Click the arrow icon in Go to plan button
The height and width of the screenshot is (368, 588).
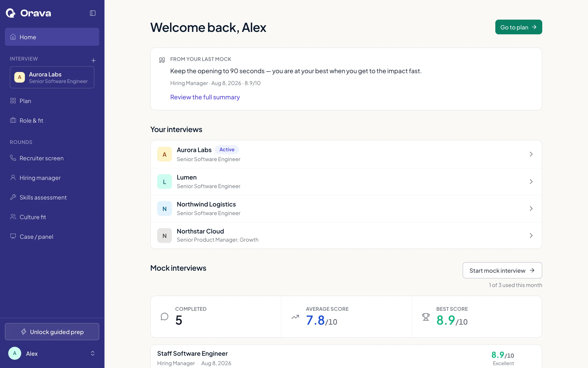click(534, 27)
